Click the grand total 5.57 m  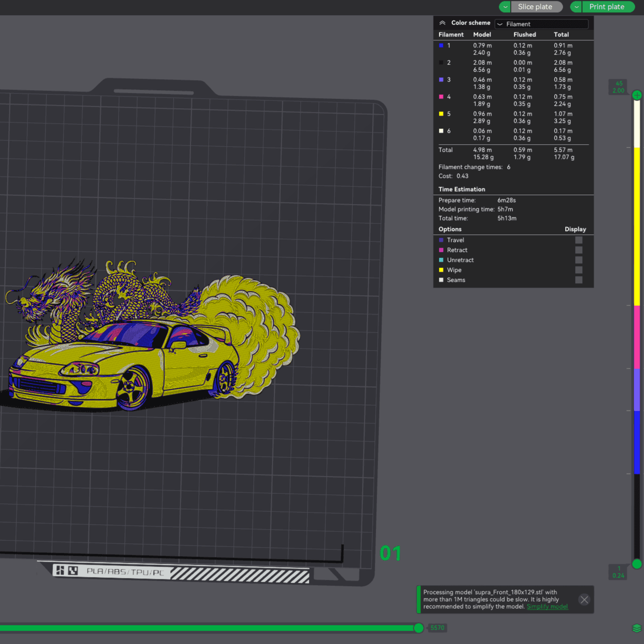point(563,150)
